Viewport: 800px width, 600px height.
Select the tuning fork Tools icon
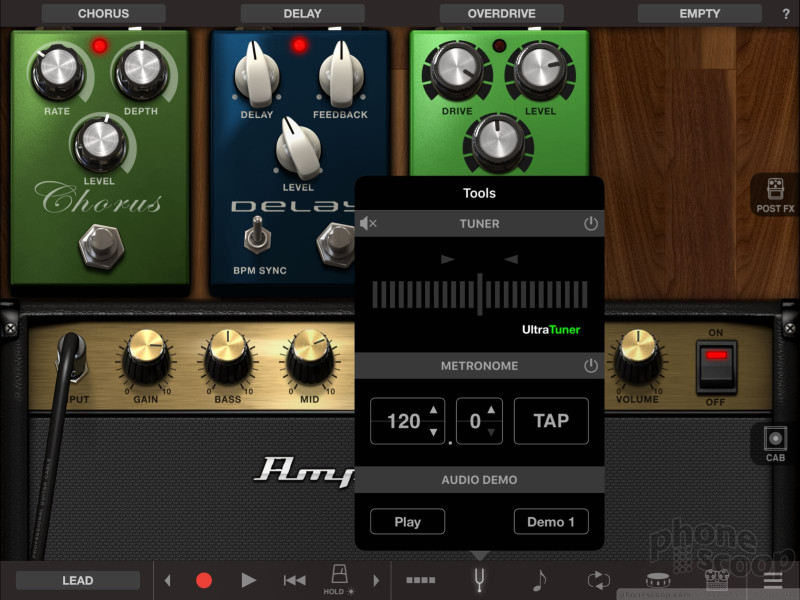tap(479, 580)
